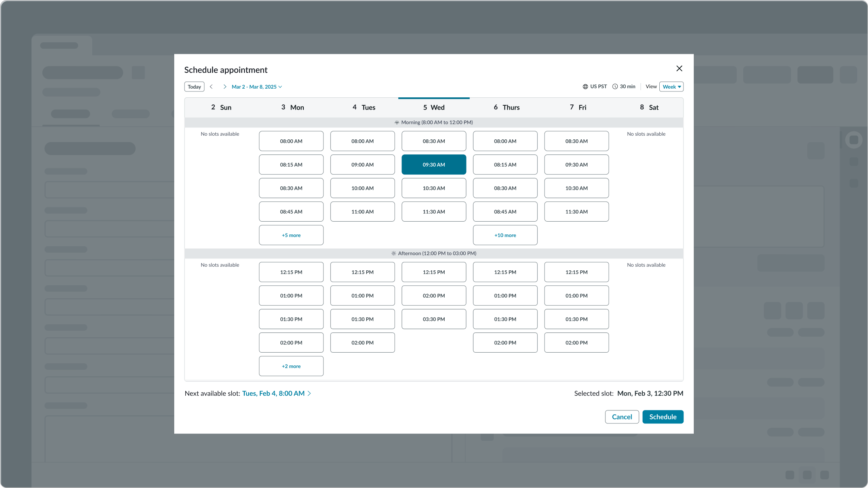The width and height of the screenshot is (868, 488).
Task: Click chevron after next available slot link
Action: tap(309, 393)
